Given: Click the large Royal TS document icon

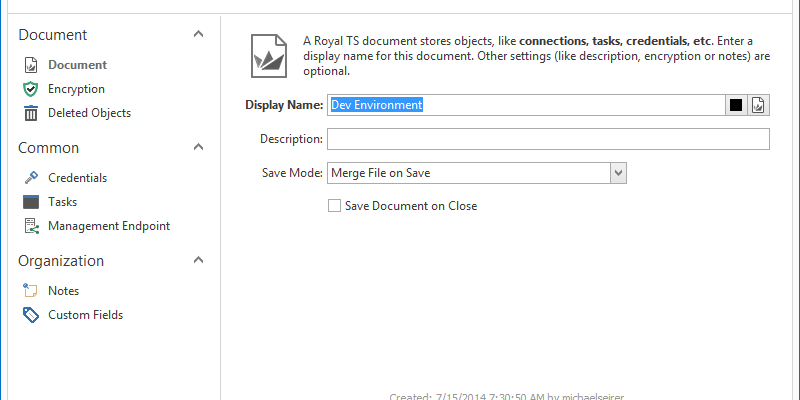Looking at the screenshot, I should point(268,55).
